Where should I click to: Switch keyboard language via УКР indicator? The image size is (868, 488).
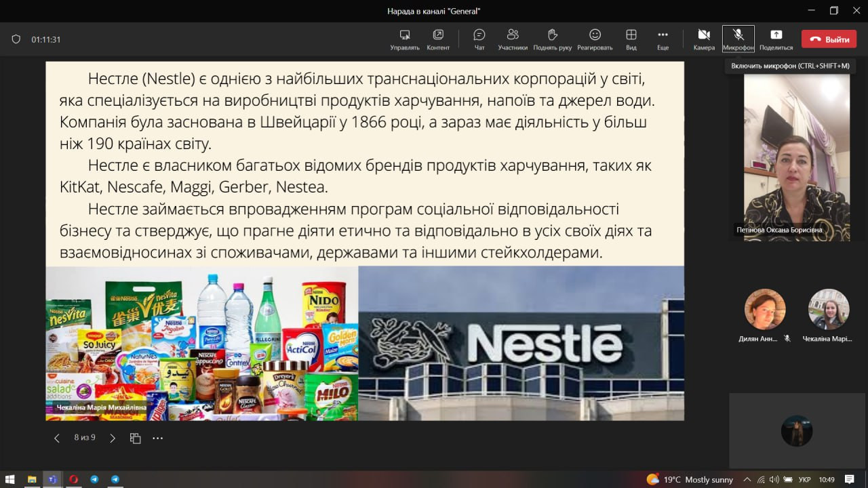point(806,479)
